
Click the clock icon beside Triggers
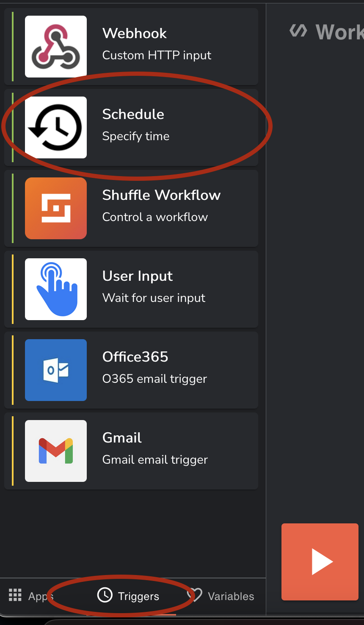tap(105, 595)
